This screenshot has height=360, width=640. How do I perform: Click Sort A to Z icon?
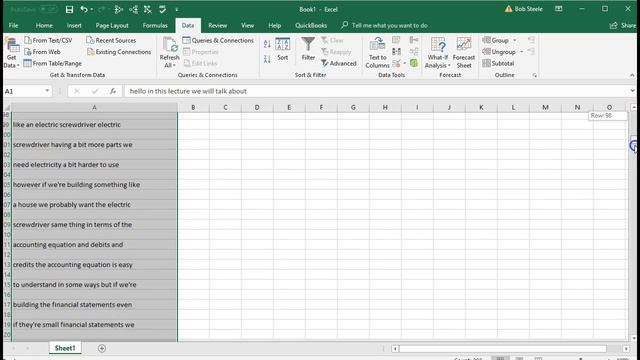tap(267, 44)
